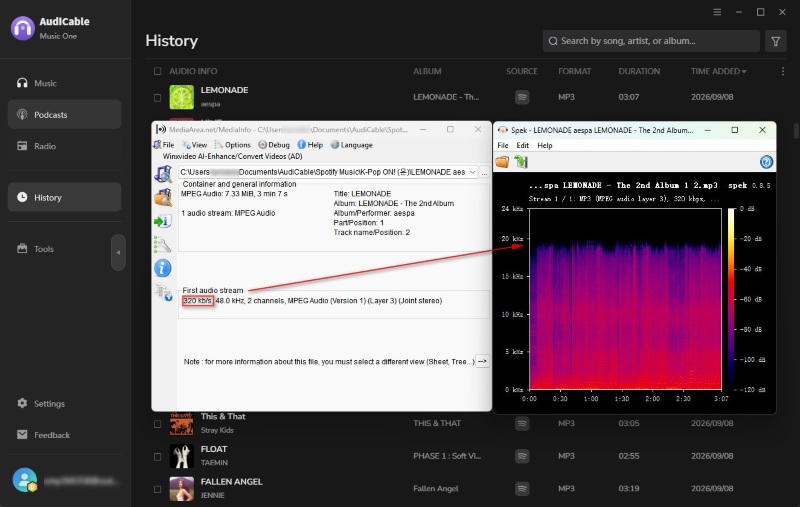Open MediaInfo Debug menu
Image resolution: width=800 pixels, height=507 pixels.
pyautogui.click(x=274, y=145)
